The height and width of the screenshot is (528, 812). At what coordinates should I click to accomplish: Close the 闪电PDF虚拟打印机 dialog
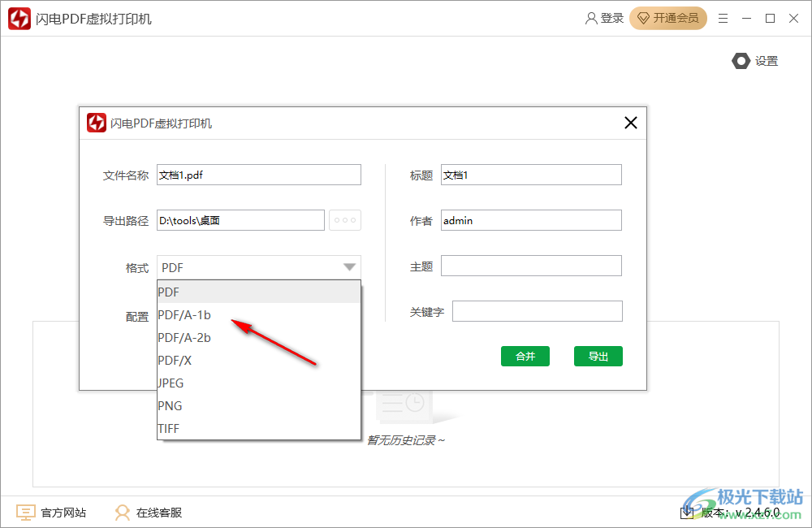tap(631, 123)
